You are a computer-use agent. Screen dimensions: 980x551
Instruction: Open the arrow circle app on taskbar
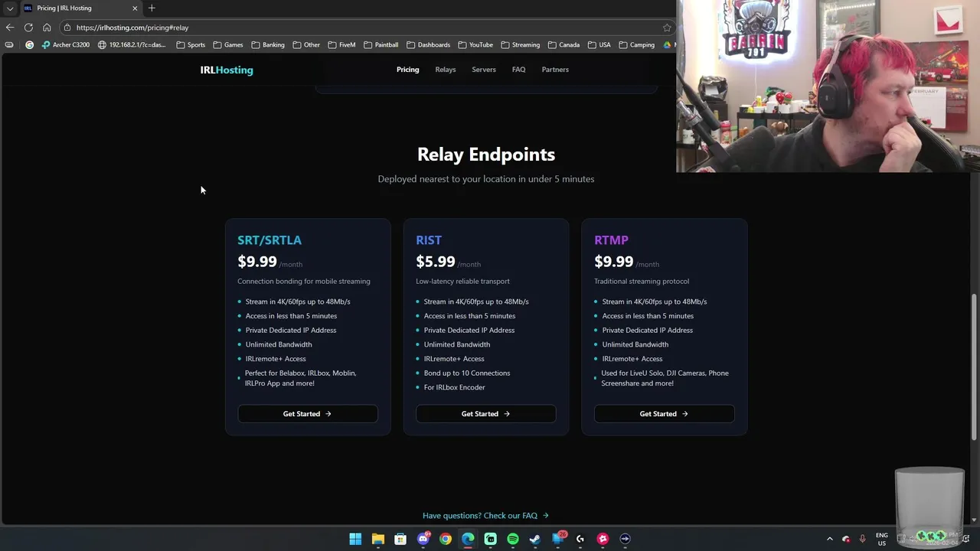pos(626,539)
